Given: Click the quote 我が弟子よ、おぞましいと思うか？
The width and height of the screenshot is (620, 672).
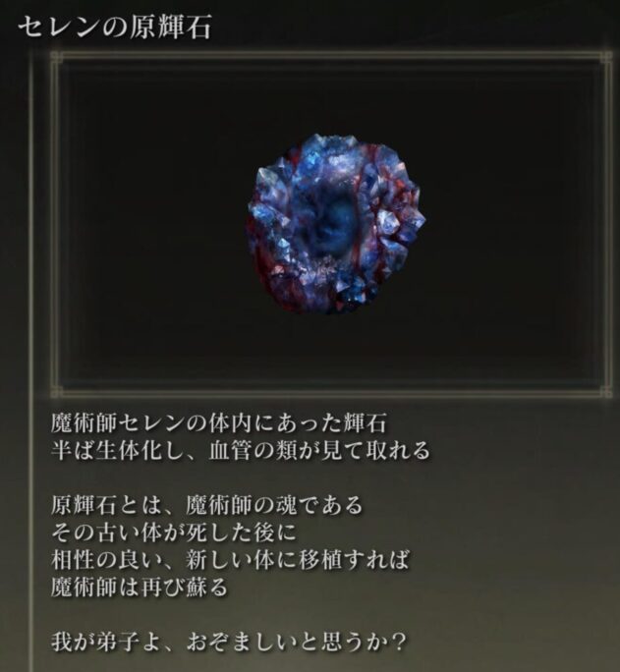Looking at the screenshot, I should [228, 642].
